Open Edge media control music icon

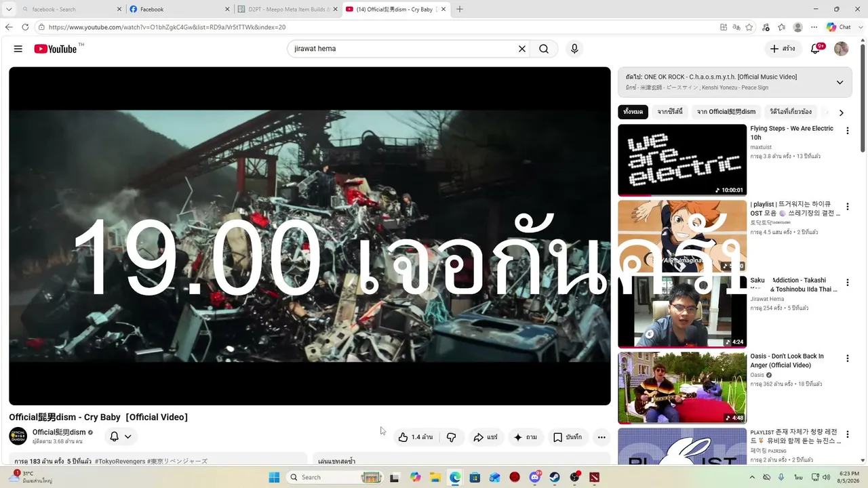(766, 27)
